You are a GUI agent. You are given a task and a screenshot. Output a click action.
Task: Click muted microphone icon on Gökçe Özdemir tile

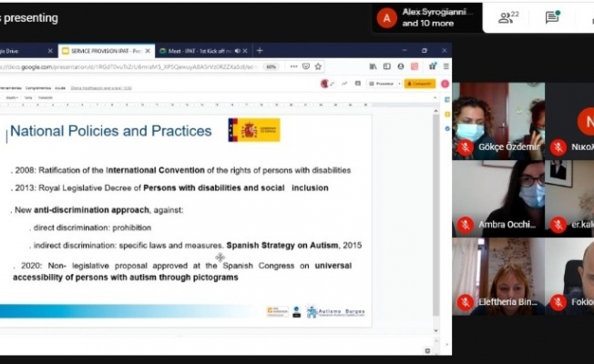tap(466, 147)
